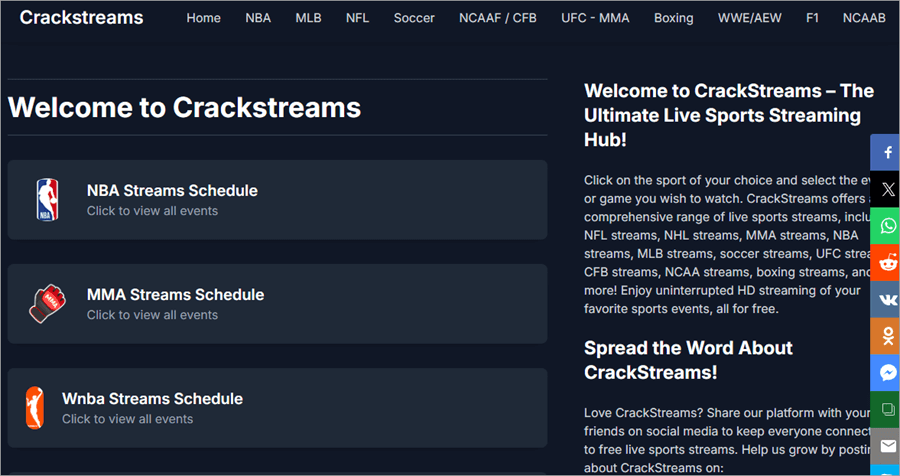
Task: Click the NBA logo icon
Action: (47, 200)
